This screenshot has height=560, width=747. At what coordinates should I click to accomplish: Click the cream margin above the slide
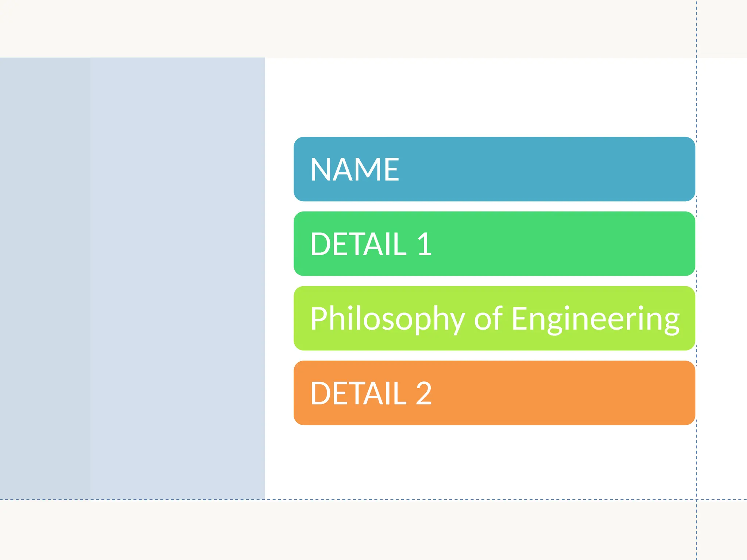(365, 28)
